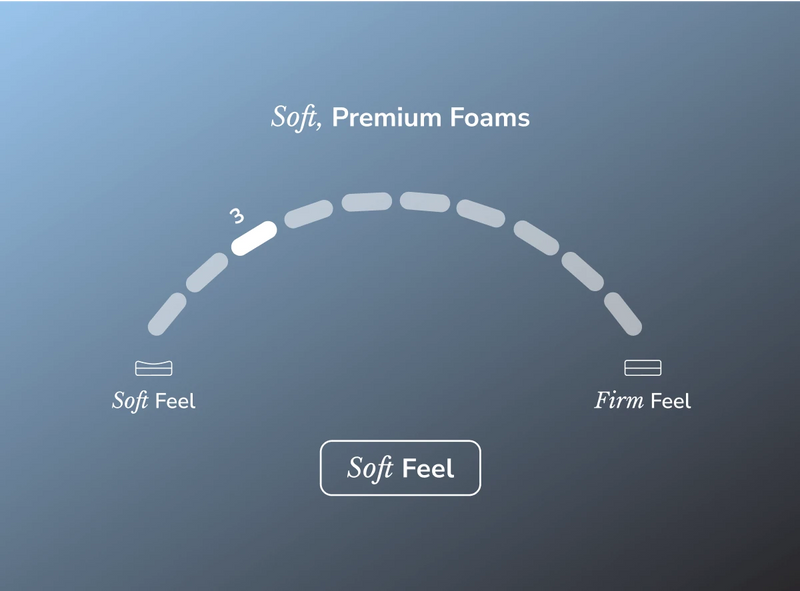Select the second gauge segment, just before highlighted one
The image size is (800, 591).
point(207,273)
